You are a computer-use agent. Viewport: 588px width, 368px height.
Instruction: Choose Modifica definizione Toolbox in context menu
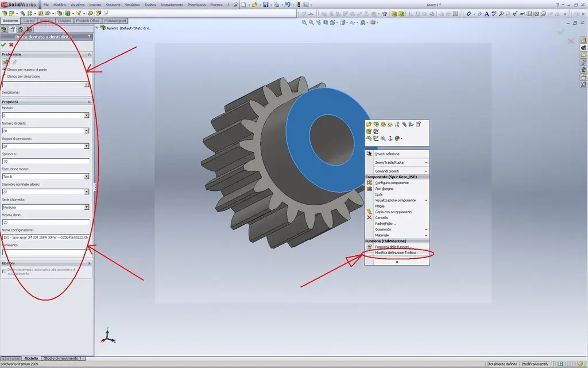click(397, 253)
